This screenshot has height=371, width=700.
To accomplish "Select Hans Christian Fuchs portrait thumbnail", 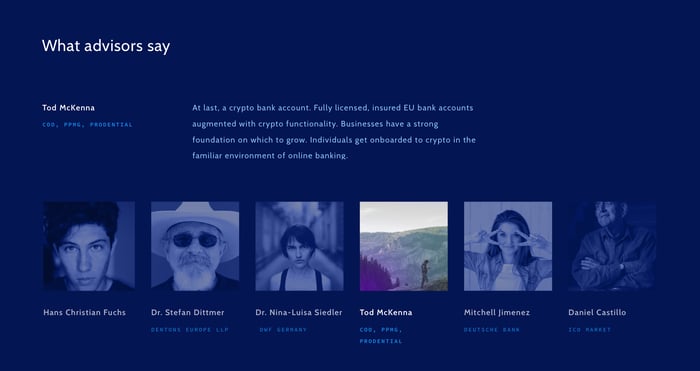I will tap(89, 246).
